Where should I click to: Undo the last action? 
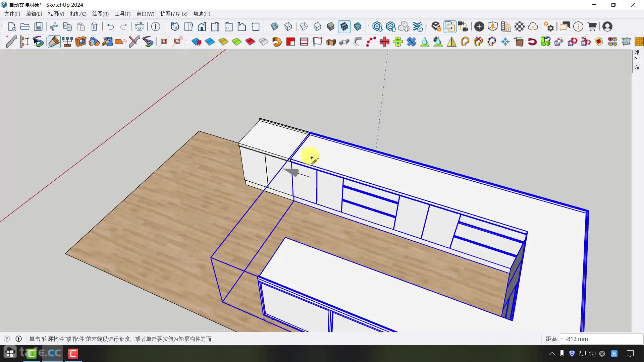[110, 26]
